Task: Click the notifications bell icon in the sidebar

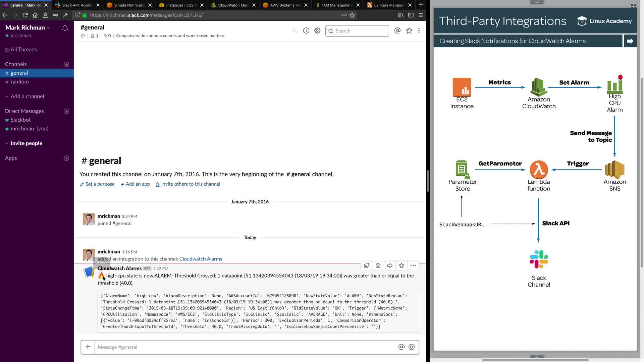Action: [x=65, y=28]
